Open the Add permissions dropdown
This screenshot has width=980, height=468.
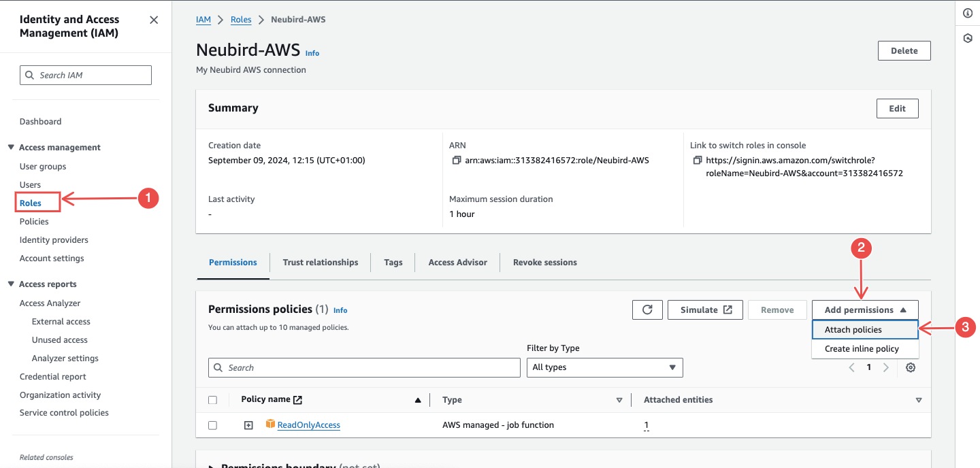pyautogui.click(x=864, y=310)
